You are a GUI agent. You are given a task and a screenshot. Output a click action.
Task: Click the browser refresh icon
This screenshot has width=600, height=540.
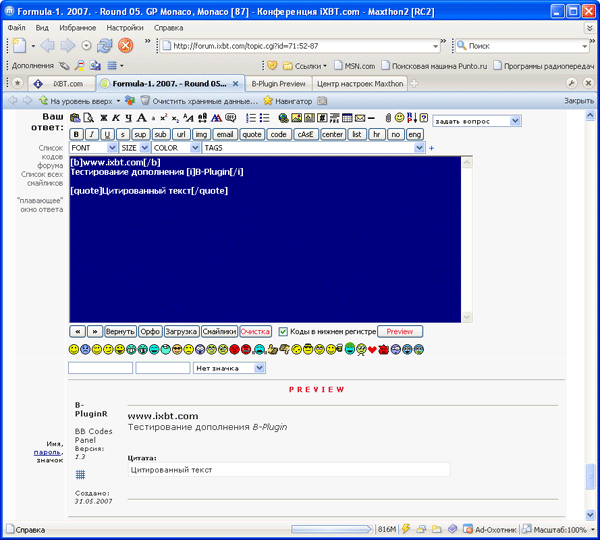104,46
